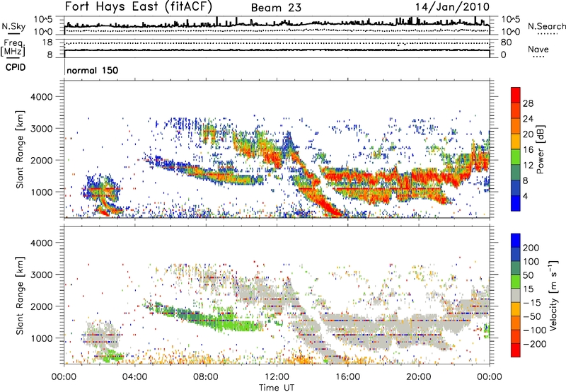Click the date '14/Jan/2010'

coord(452,7)
